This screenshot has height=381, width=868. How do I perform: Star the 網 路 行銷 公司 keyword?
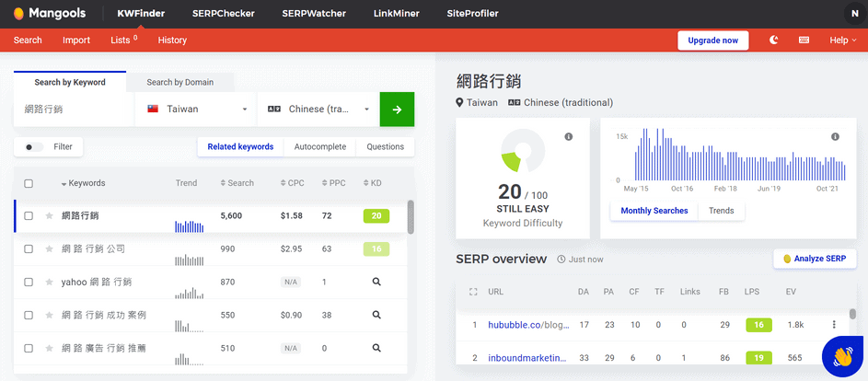49,249
